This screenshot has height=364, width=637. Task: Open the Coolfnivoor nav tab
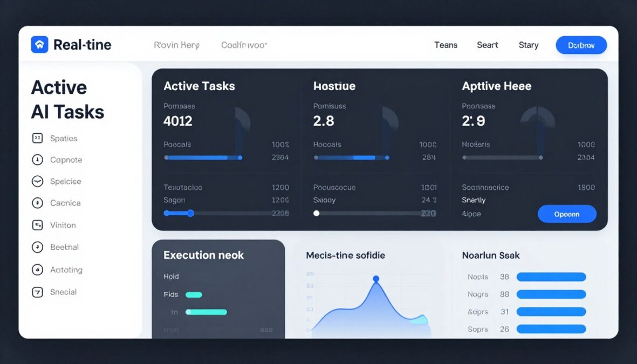(244, 45)
